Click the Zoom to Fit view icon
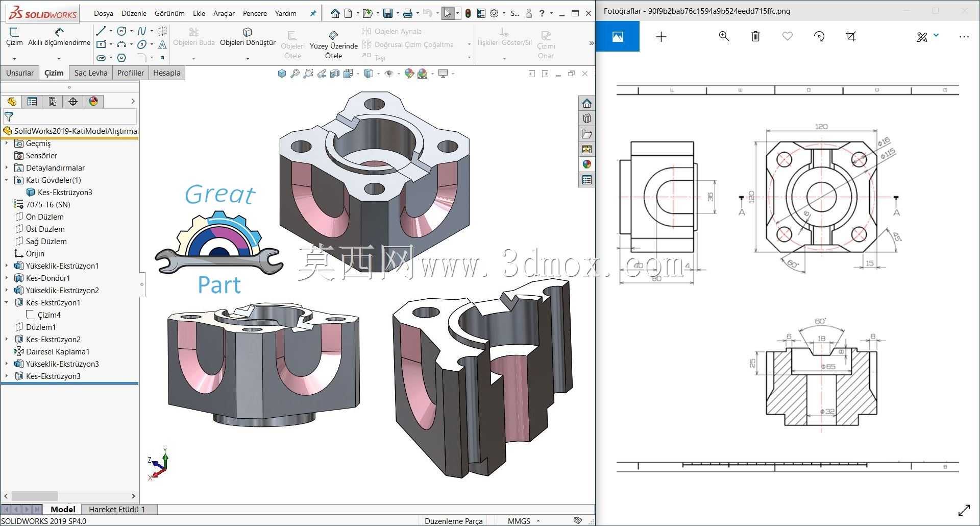 pos(295,74)
